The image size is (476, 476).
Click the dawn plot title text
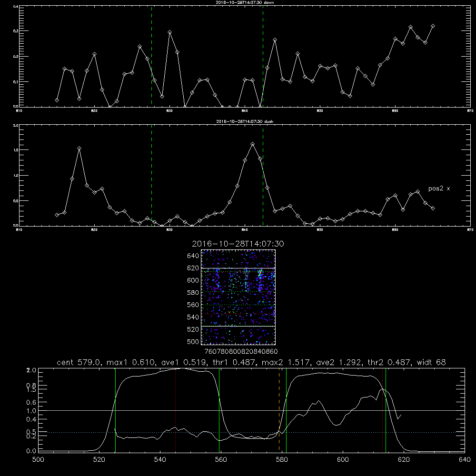245,2
